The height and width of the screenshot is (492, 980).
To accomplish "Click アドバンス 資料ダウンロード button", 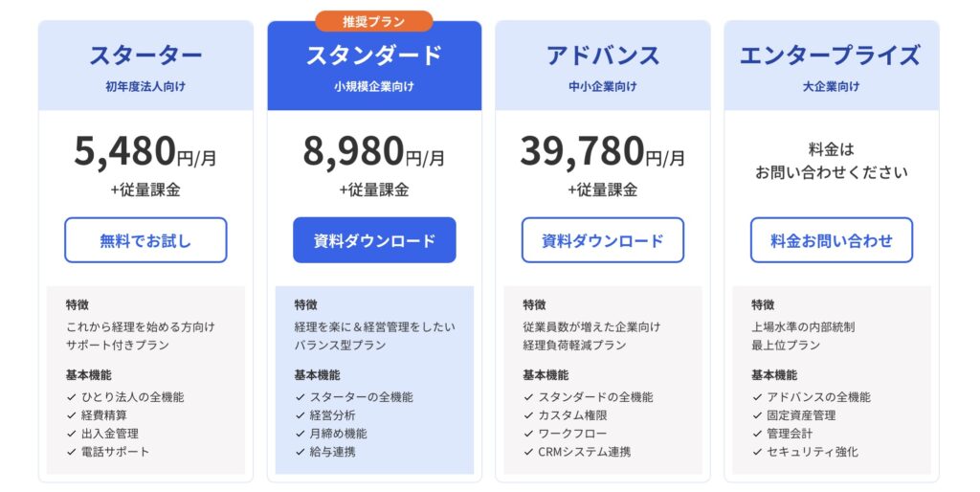I will pos(602,240).
